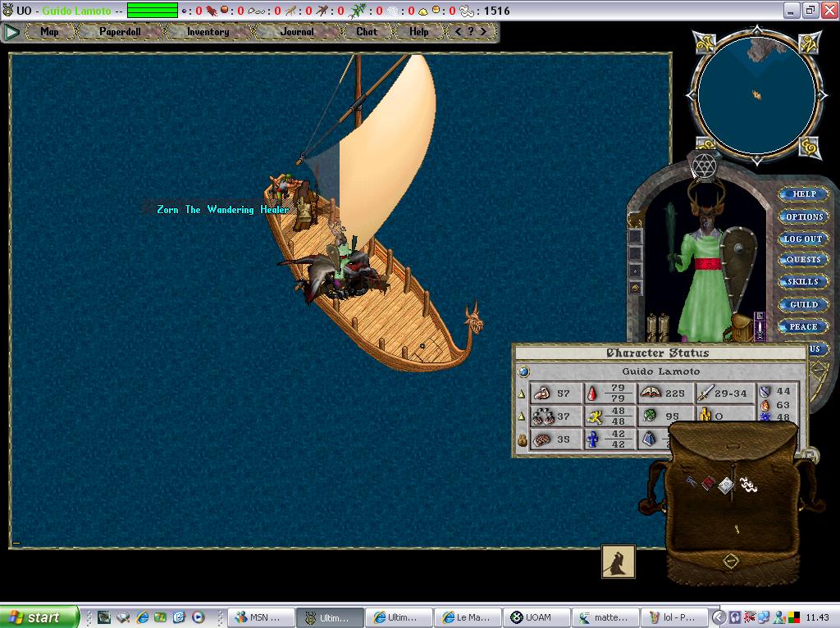Open the Chat menu item
Viewport: 840px width, 628px height.
367,32
